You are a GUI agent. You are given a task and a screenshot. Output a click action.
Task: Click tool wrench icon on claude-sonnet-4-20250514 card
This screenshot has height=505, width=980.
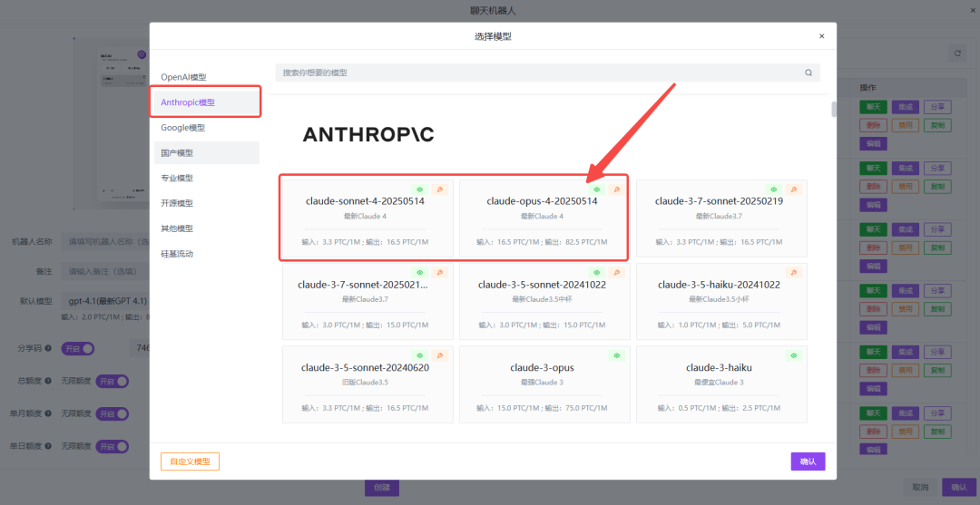pyautogui.click(x=440, y=189)
